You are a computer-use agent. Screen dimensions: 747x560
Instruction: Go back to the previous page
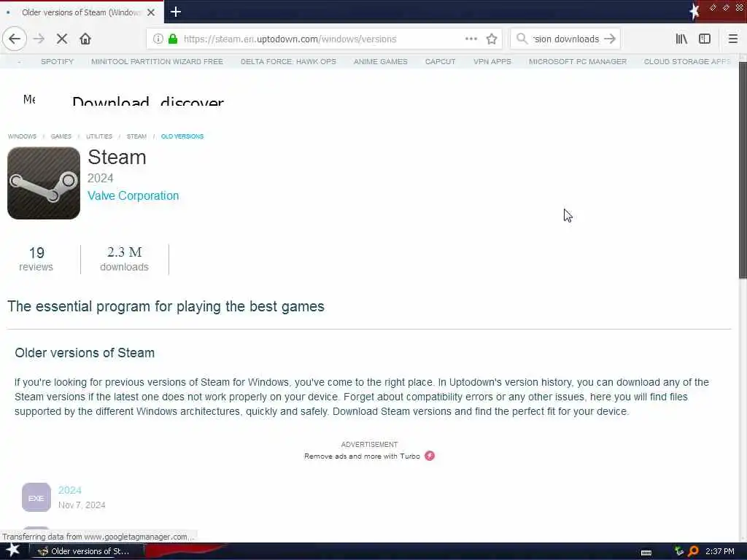15,39
